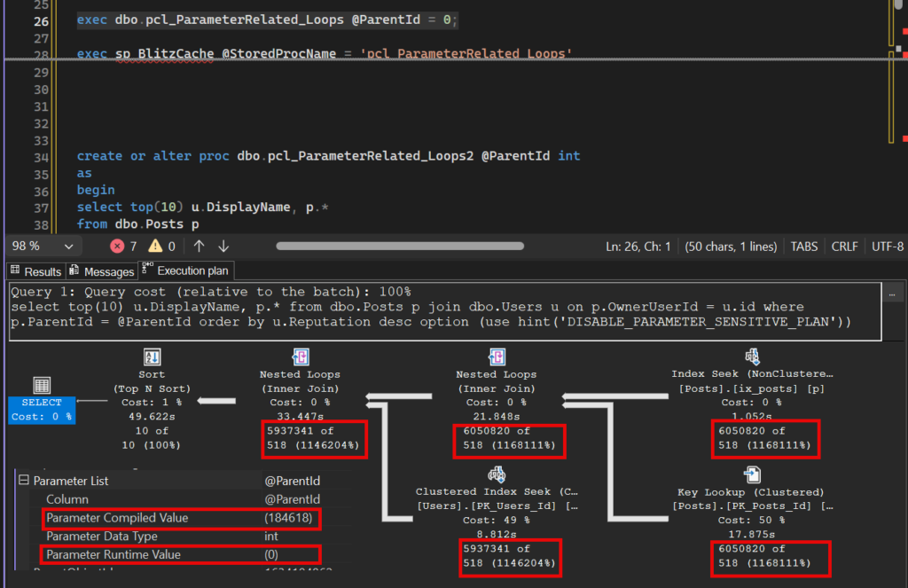
Task: Collapse the Parameter List node
Action: point(24,481)
